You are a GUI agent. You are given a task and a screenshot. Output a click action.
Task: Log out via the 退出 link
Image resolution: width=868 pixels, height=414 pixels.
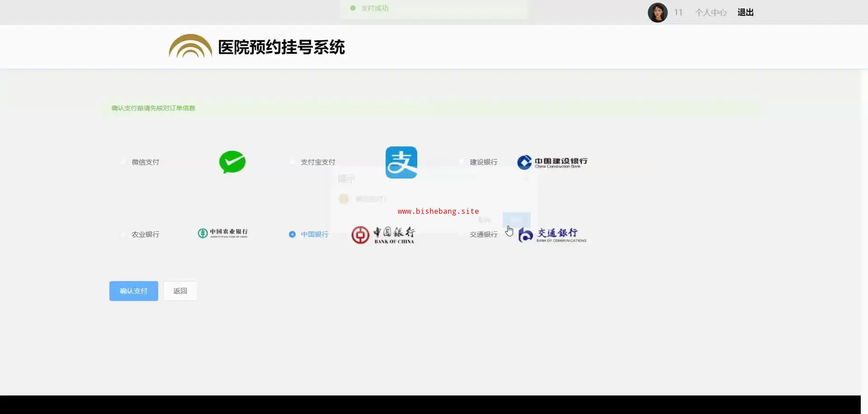(x=745, y=13)
